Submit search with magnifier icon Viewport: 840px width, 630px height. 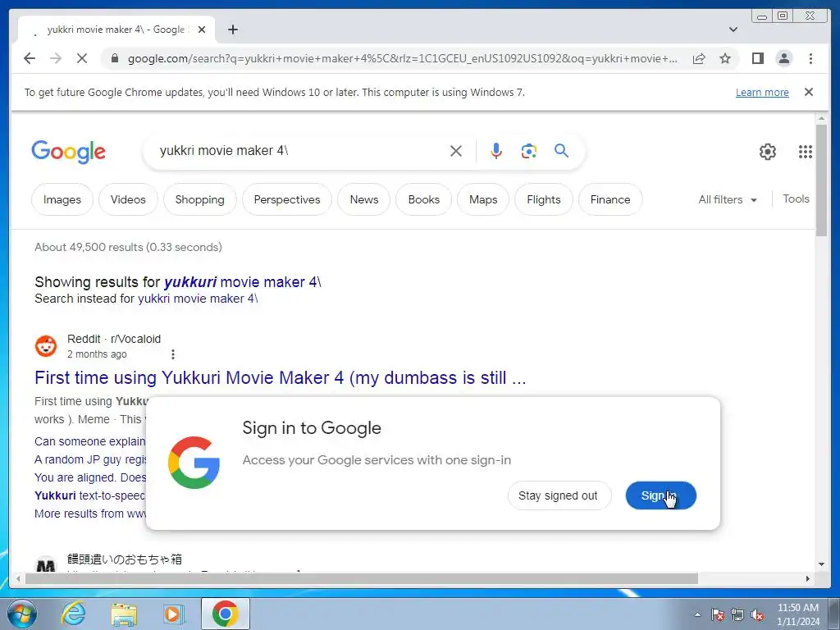tap(561, 151)
